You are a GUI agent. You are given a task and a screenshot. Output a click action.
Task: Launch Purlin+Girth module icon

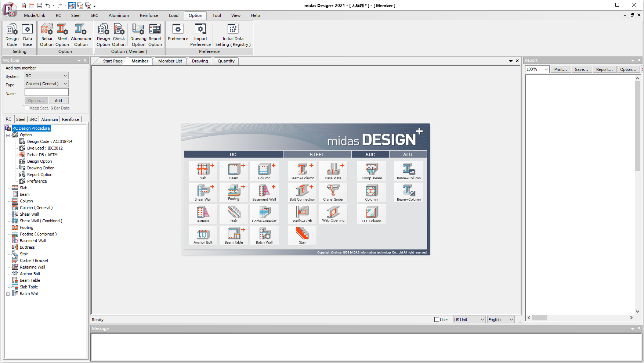pyautogui.click(x=303, y=214)
